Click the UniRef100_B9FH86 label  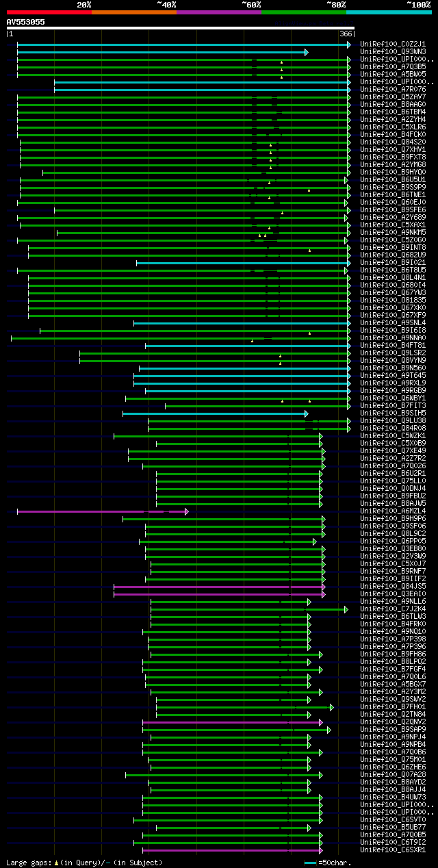coord(393,654)
